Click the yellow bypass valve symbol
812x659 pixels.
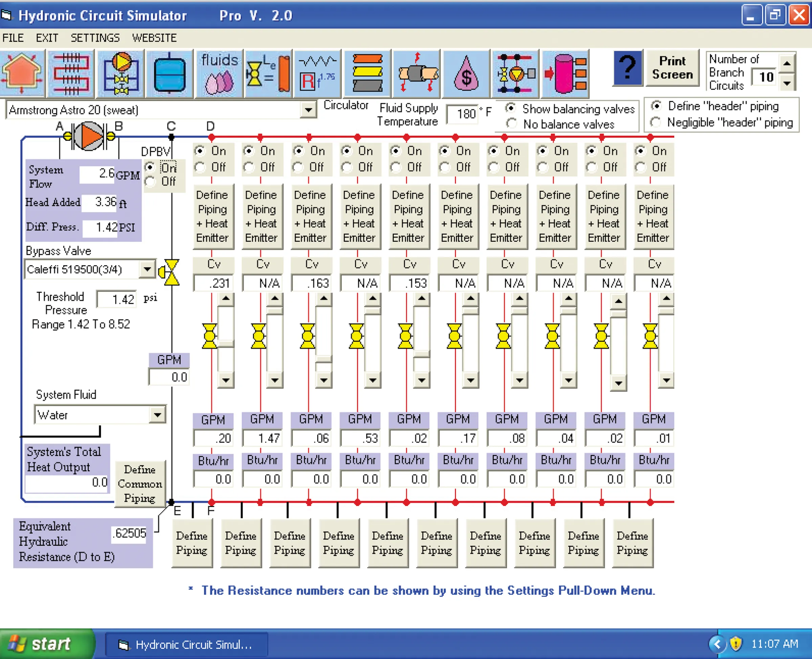coord(169,272)
